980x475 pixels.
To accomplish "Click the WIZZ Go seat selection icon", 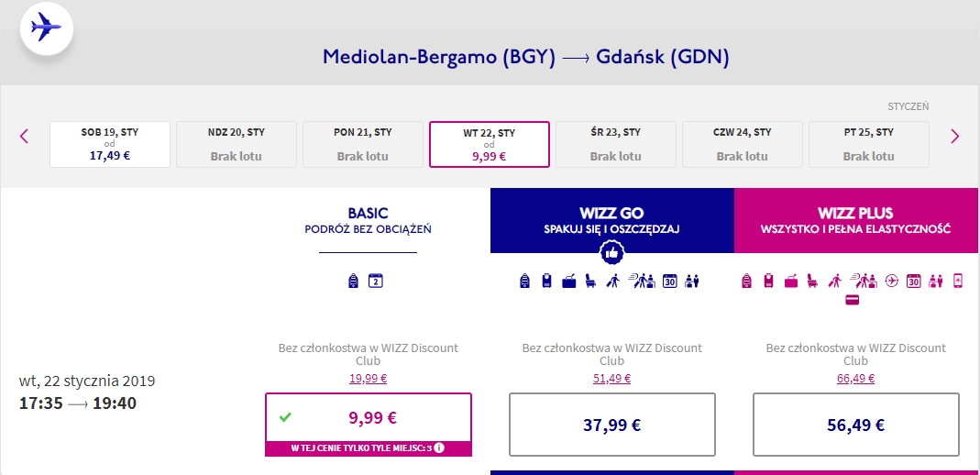I will pyautogui.click(x=590, y=282).
